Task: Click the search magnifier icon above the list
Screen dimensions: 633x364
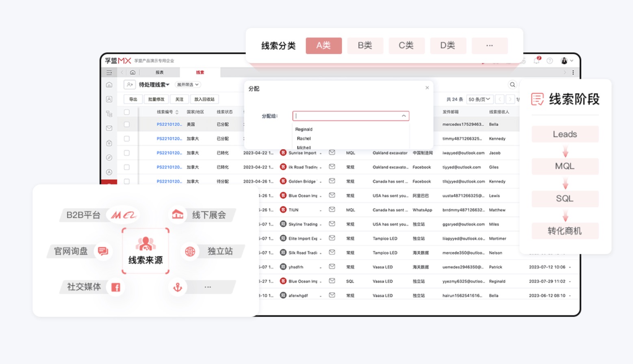Action: click(x=512, y=84)
